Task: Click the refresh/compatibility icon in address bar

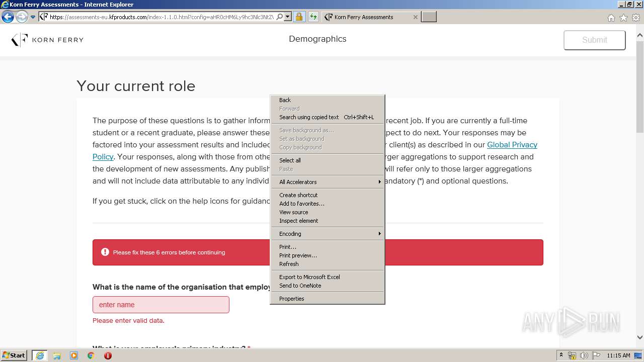Action: pyautogui.click(x=313, y=17)
